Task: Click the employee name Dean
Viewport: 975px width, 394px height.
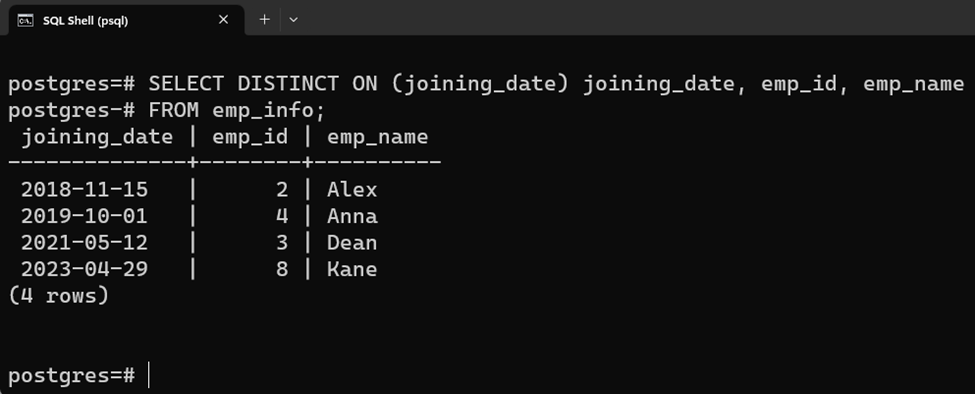Action: [352, 242]
